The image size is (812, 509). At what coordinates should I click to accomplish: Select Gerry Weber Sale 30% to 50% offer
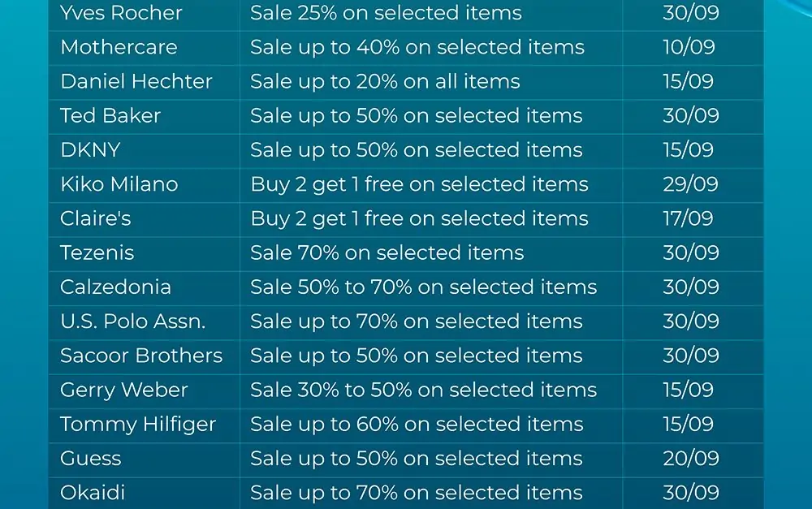coord(423,390)
